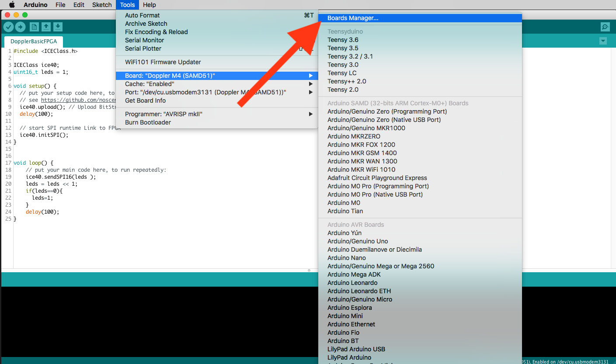Open the Sketch menu
616x364 pixels.
102,5
